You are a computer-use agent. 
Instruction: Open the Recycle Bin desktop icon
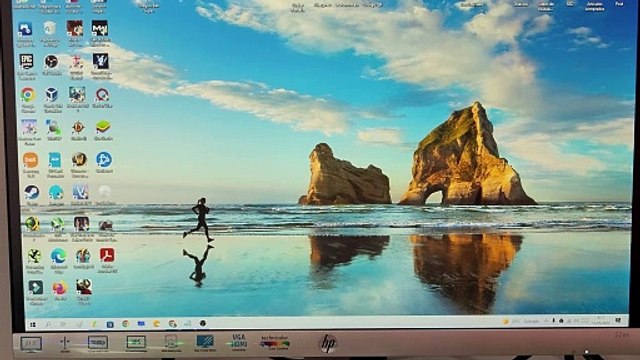click(x=50, y=29)
